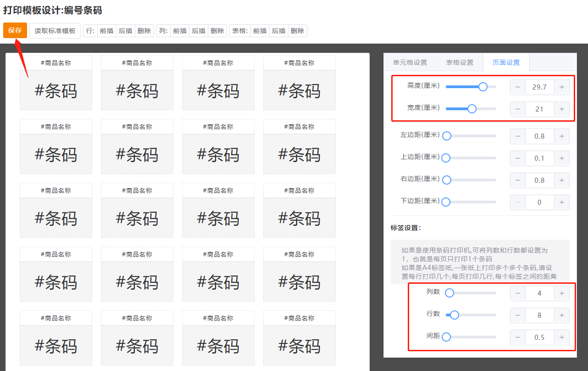Image resolution: width=588 pixels, height=371 pixels.
Task: Delete the table using 表格 删除
Action: tap(297, 31)
